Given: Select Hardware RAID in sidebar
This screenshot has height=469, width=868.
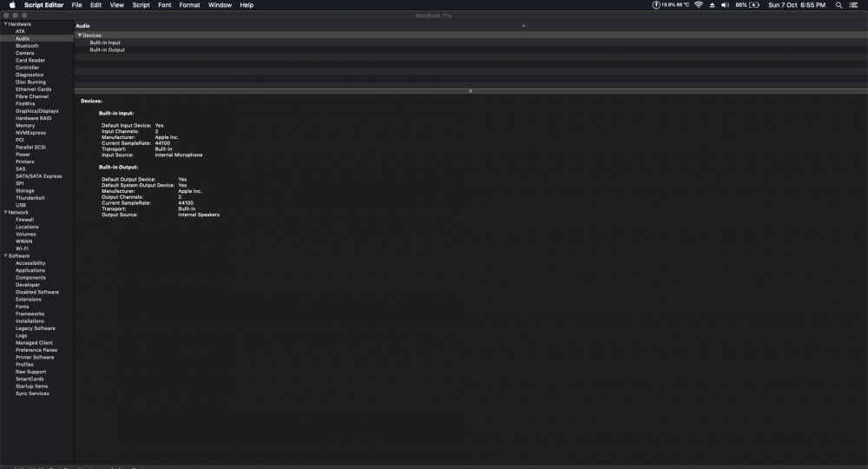Looking at the screenshot, I should 33,118.
